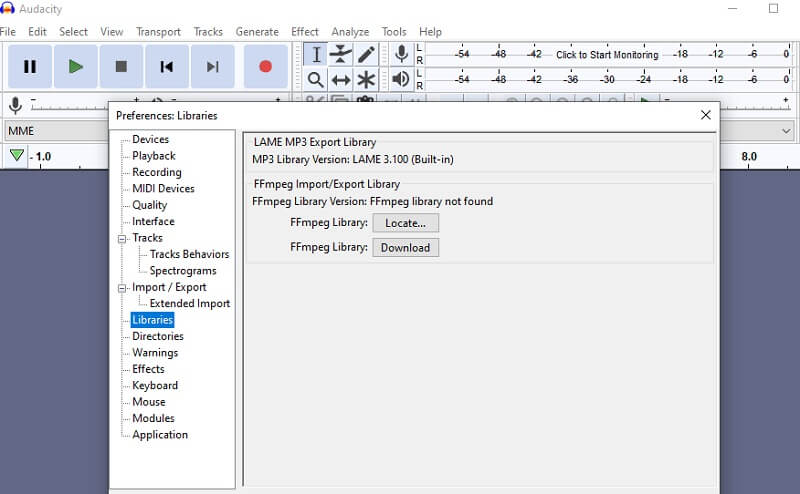
Task: Open the Effect menu
Action: pos(305,32)
